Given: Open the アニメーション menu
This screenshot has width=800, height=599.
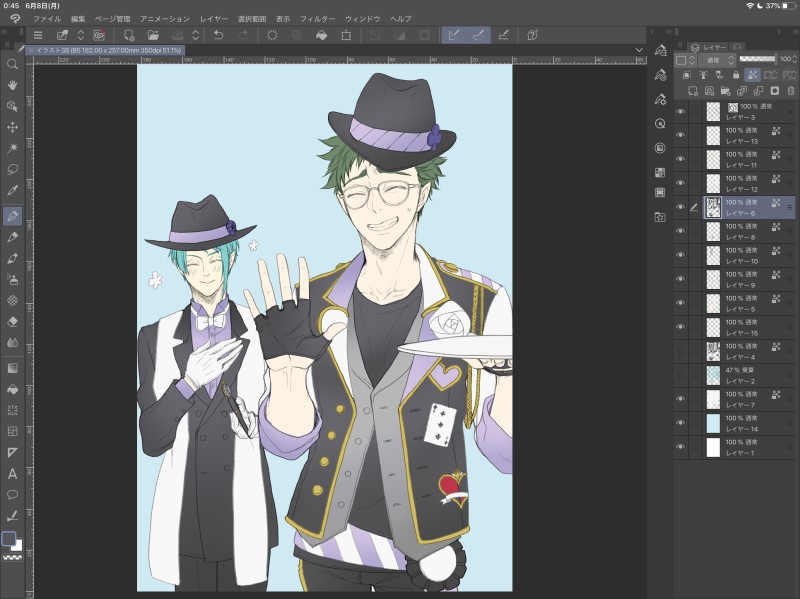Looking at the screenshot, I should point(165,19).
